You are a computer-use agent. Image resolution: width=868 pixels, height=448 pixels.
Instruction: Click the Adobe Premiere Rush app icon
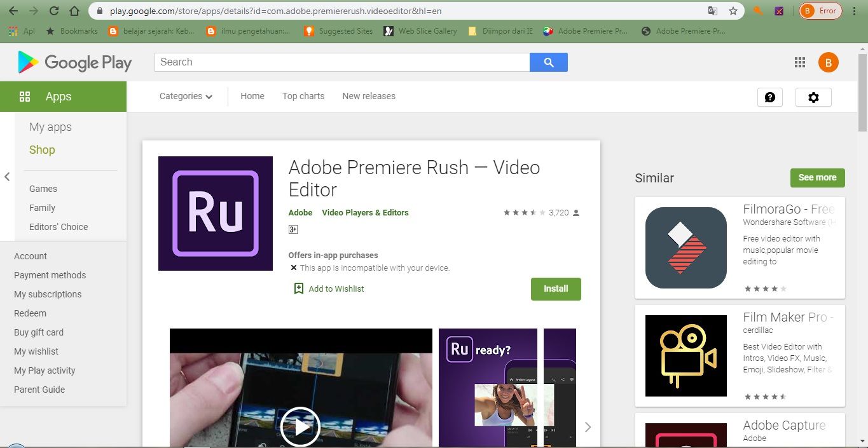click(x=216, y=214)
